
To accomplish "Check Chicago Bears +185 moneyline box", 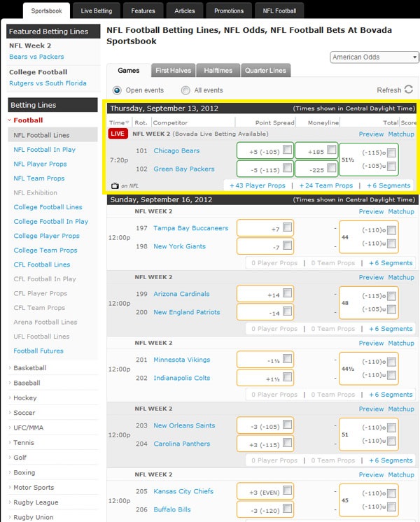I will (331, 150).
